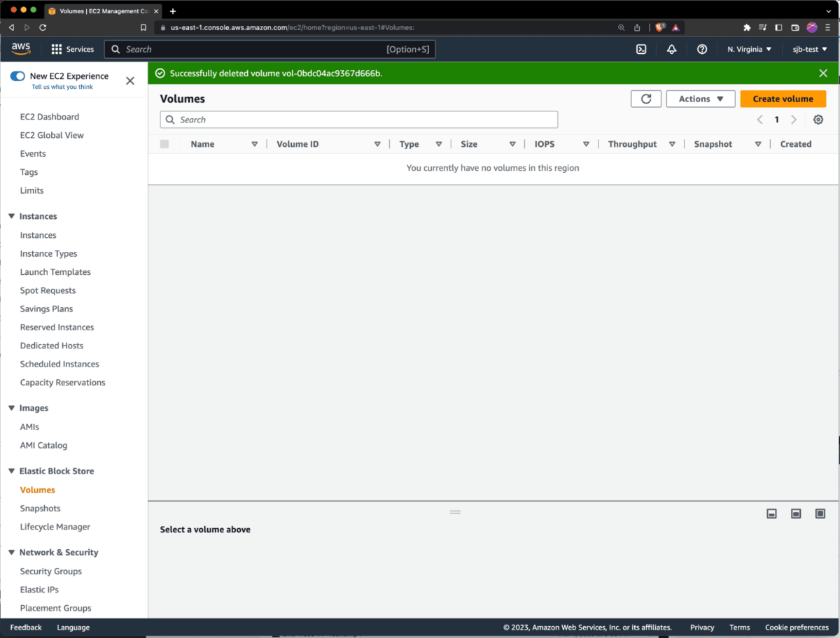The width and height of the screenshot is (840, 638).
Task: Open the Help menu icon
Action: 701,49
